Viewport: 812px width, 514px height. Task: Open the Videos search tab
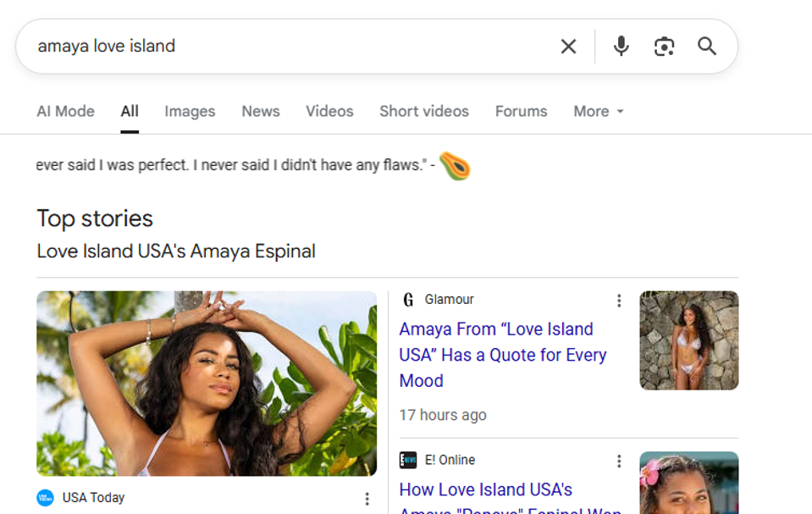pos(329,111)
